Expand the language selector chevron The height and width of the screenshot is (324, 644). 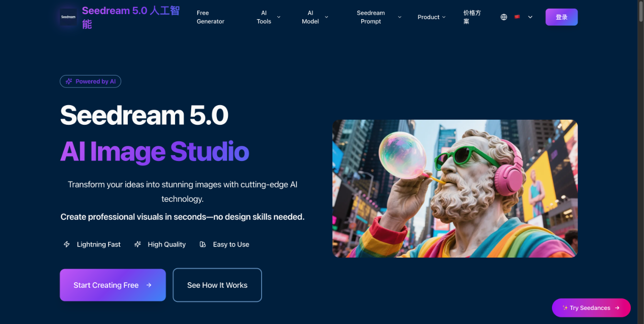click(530, 17)
